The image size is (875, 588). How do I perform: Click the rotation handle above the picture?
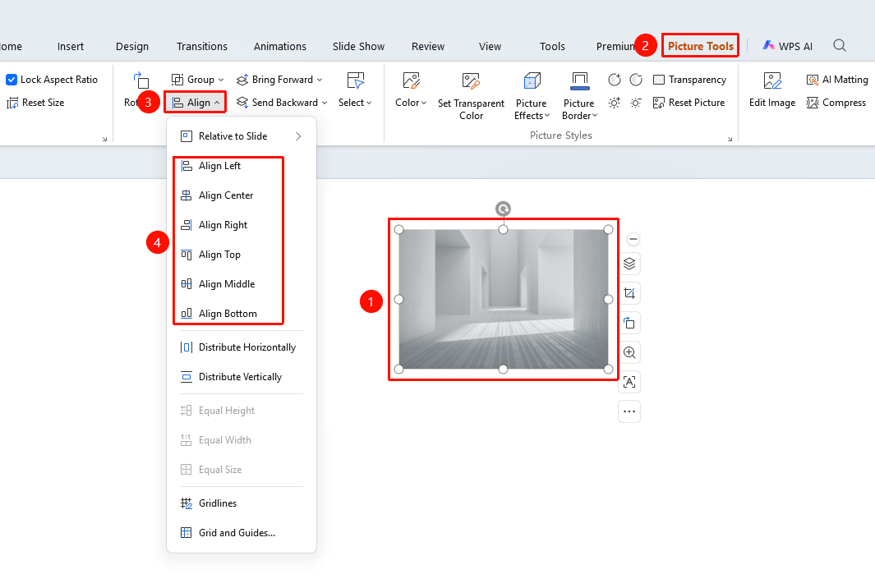click(504, 209)
